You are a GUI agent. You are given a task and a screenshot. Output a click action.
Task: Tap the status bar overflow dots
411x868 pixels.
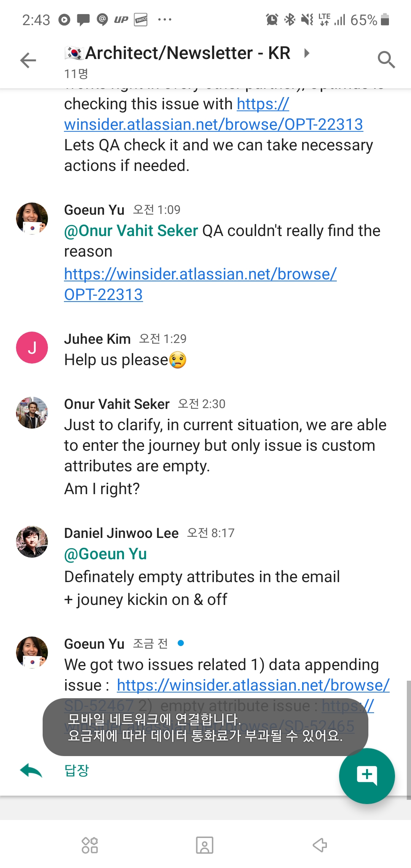pos(164,19)
